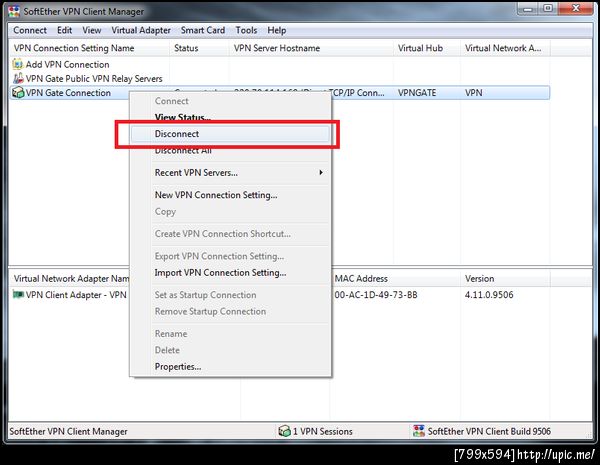600x465 pixels.
Task: Click the Add VPN Connection icon
Action: (x=18, y=64)
